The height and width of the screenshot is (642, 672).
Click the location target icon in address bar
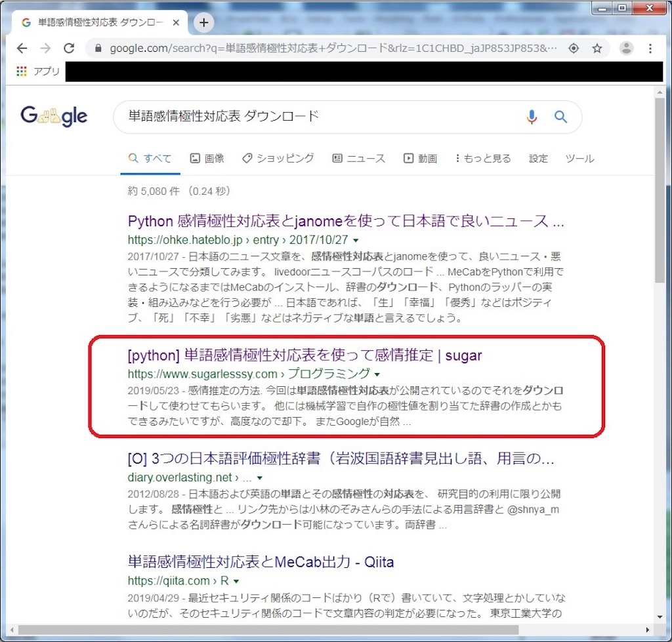tap(574, 49)
